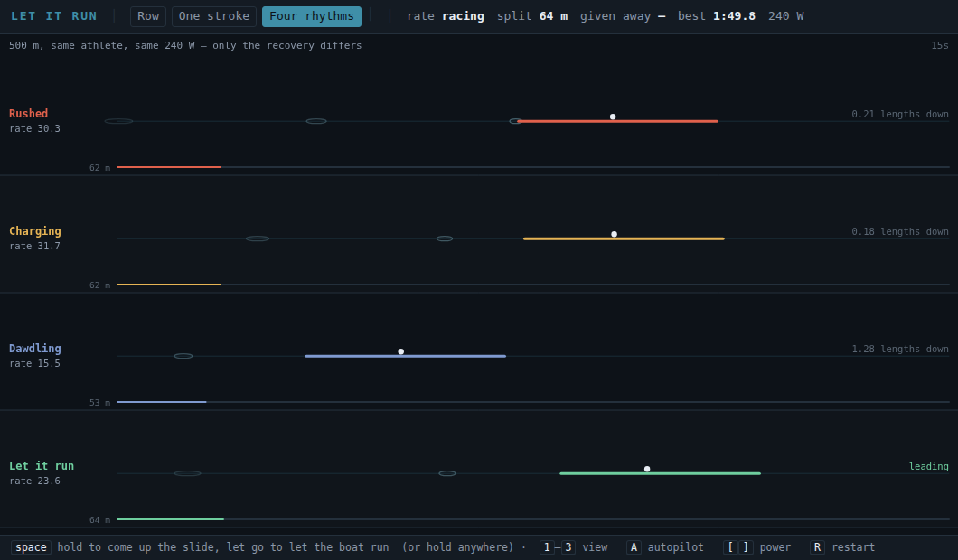
Task: Click the R restart key
Action: click(817, 547)
